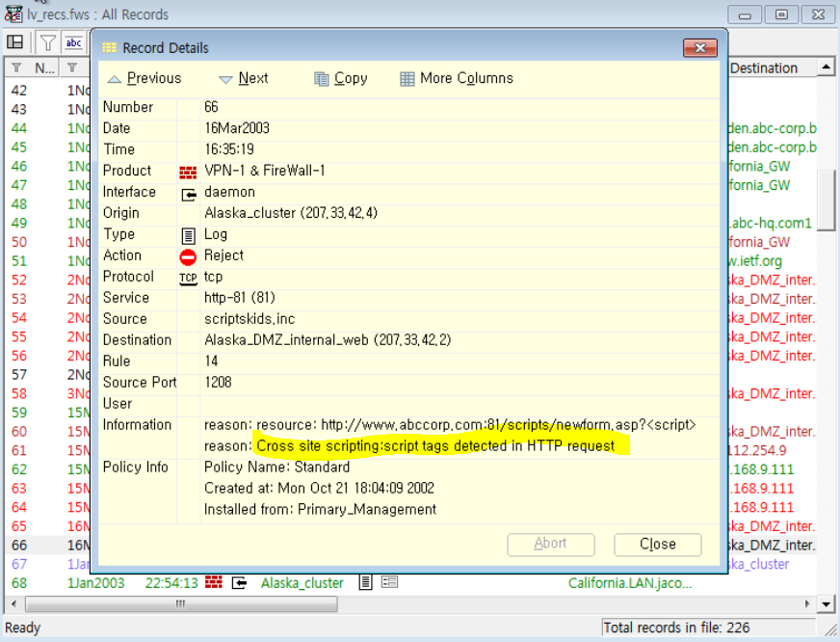Click the TCP protocol icon

(x=188, y=279)
